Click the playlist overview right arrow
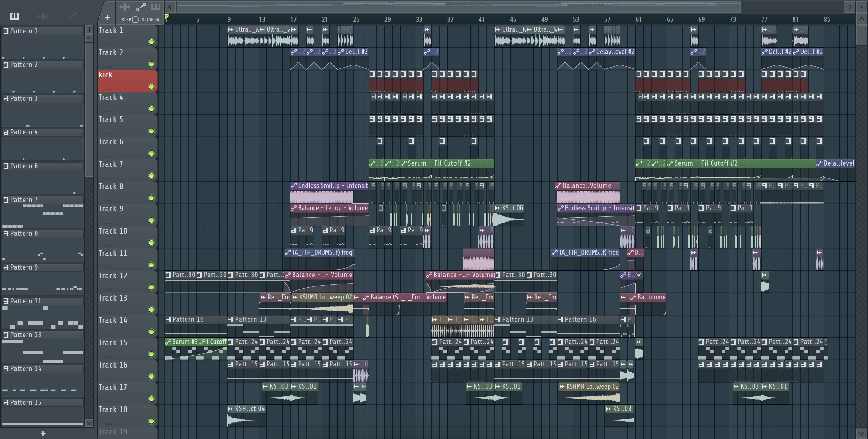The height and width of the screenshot is (439, 868). pyautogui.click(x=850, y=6)
